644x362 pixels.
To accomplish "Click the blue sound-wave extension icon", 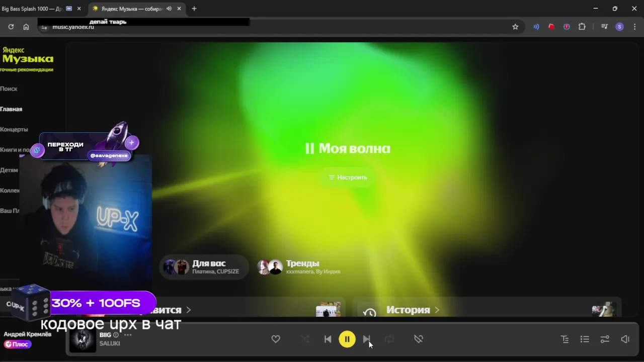I will (x=536, y=27).
